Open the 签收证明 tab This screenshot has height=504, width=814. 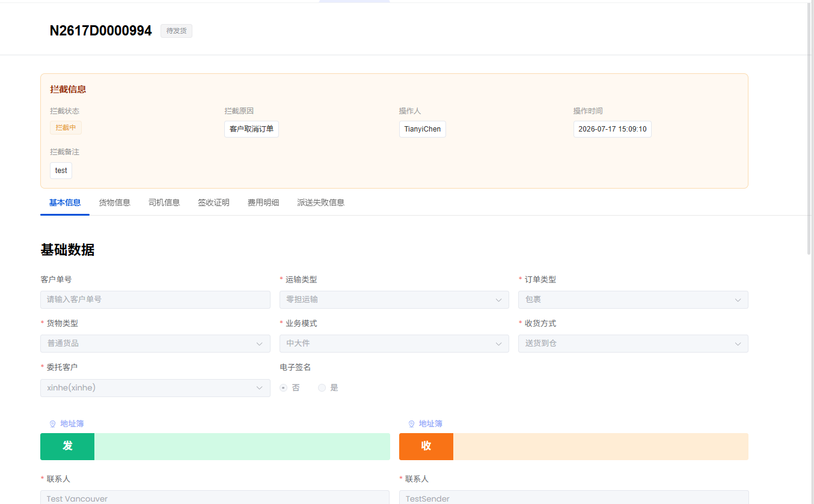tap(213, 202)
